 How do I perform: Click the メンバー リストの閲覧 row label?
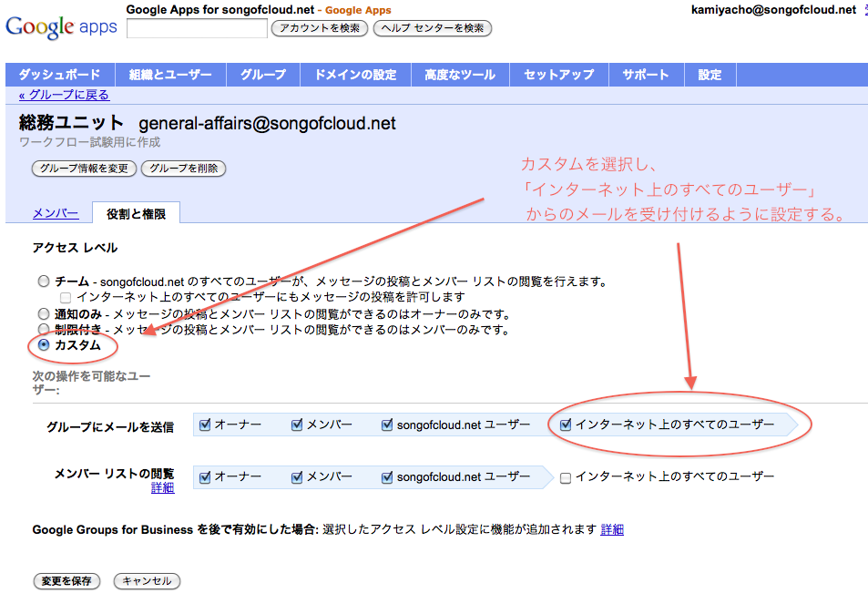pyautogui.click(x=114, y=474)
